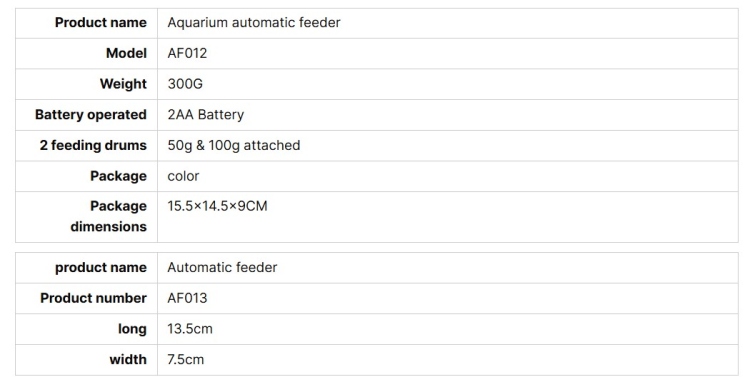Click the 'Product number' label
This screenshot has width=750, height=382.
coord(93,298)
